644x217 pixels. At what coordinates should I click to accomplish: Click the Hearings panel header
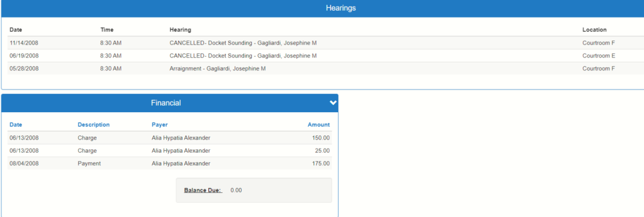pos(341,8)
